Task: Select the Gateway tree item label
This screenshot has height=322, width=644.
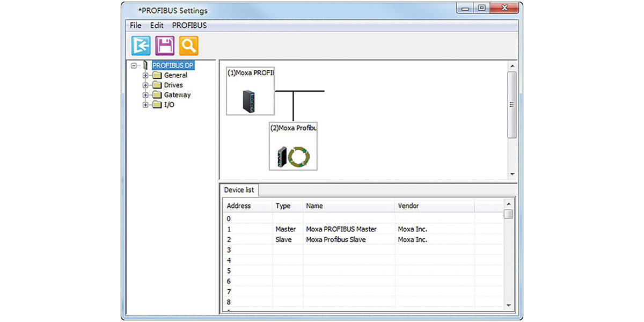Action: (177, 95)
